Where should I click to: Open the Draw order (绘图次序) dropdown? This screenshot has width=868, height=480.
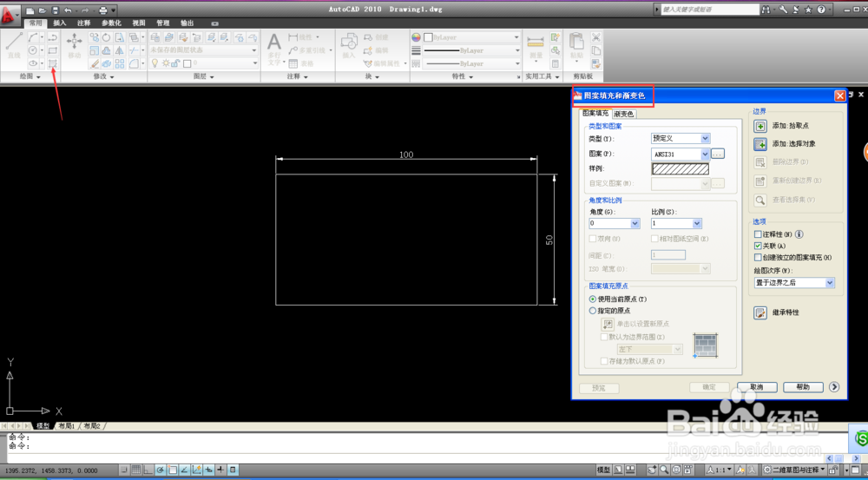(x=829, y=283)
